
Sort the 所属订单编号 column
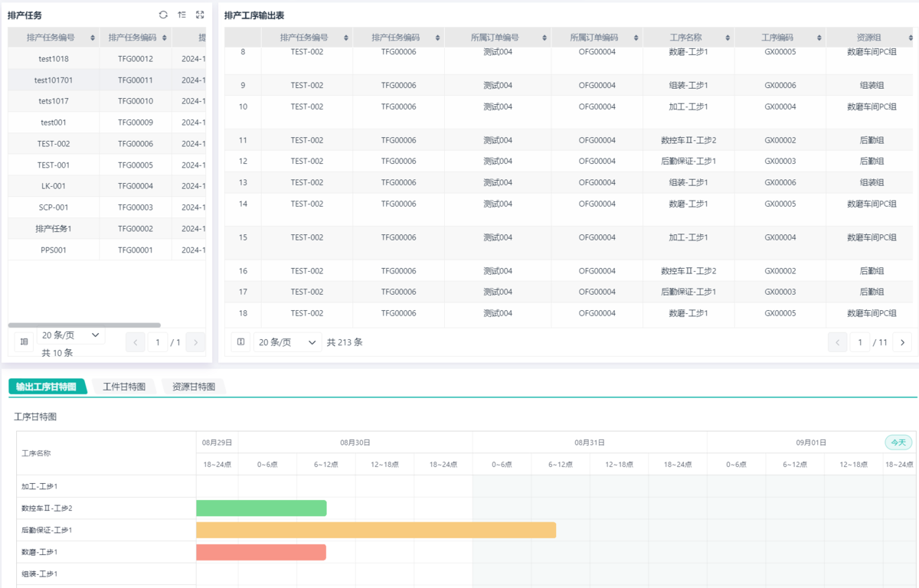545,38
